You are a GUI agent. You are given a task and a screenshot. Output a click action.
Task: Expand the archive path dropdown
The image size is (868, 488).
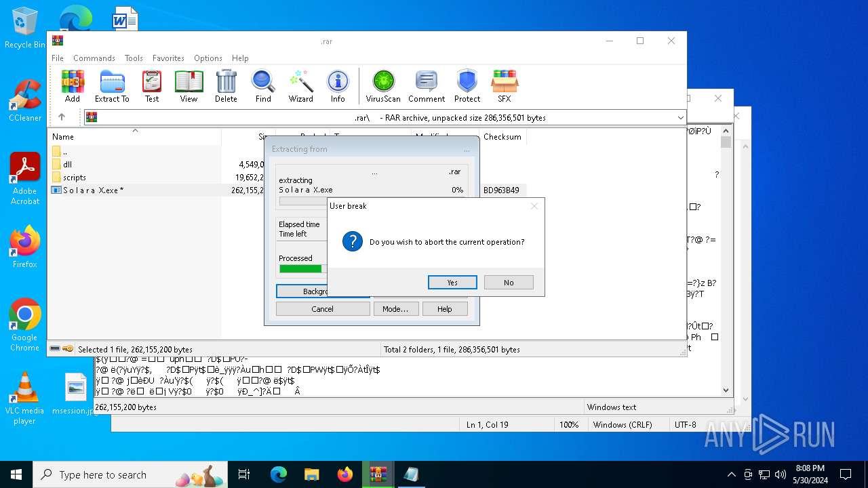(680, 118)
